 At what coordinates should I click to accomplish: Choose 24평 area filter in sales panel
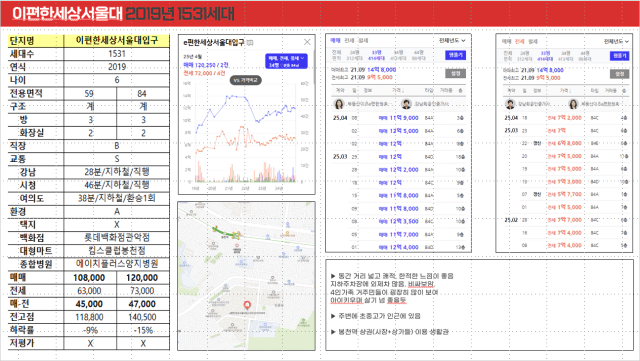354,55
